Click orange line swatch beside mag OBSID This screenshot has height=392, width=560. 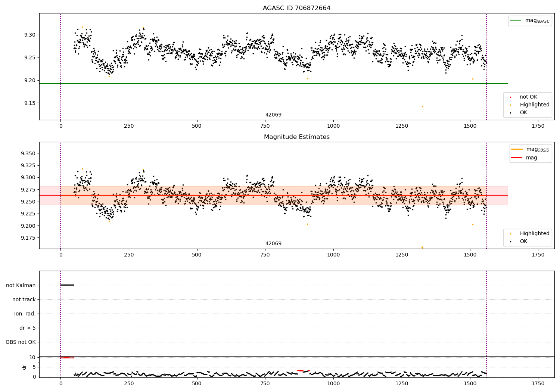pyautogui.click(x=517, y=149)
